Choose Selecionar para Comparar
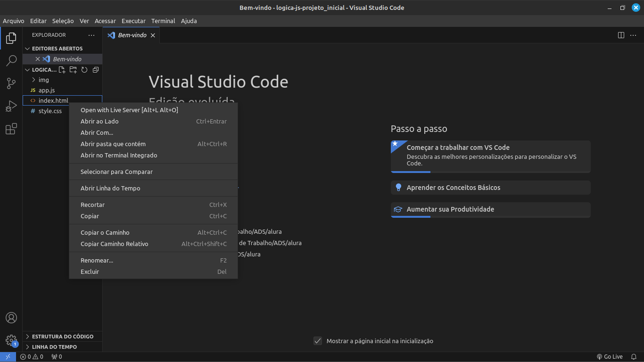The height and width of the screenshot is (362, 644). click(x=153, y=172)
